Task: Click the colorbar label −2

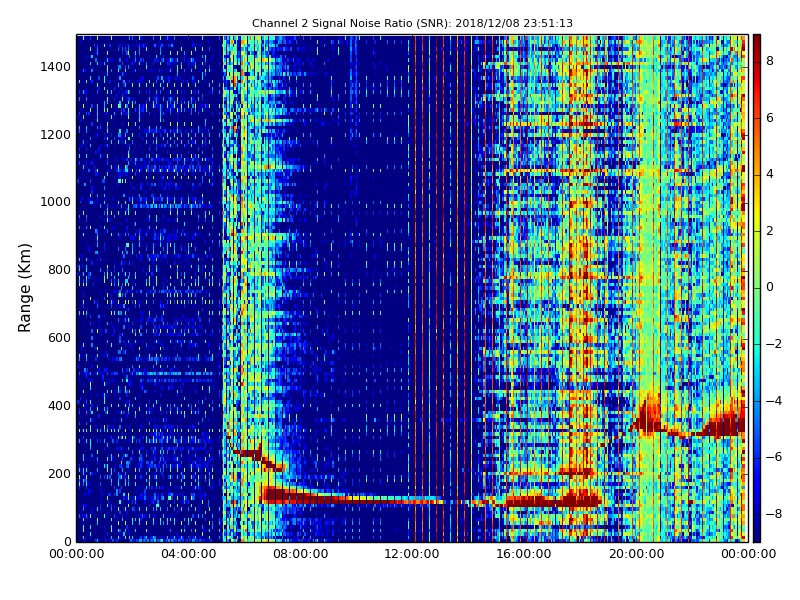Action: pyautogui.click(x=773, y=344)
